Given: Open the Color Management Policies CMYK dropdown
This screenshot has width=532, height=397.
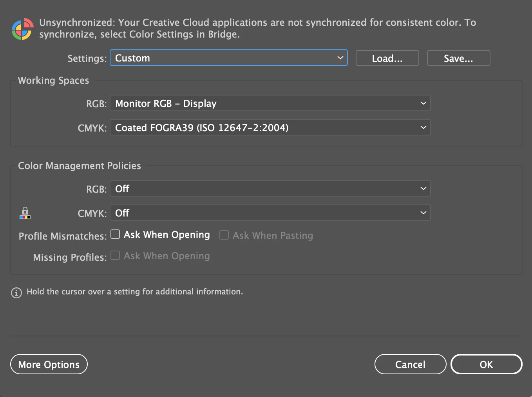Looking at the screenshot, I should click(270, 213).
